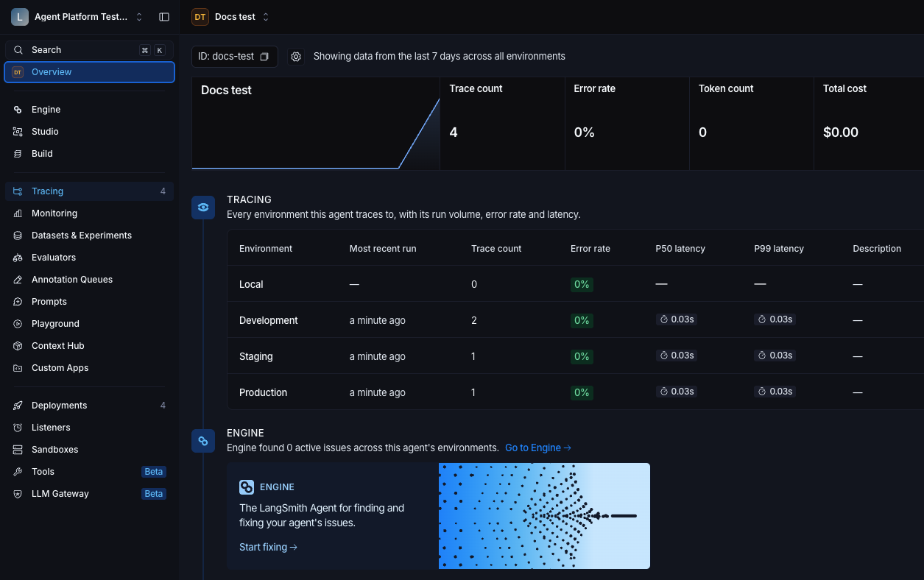Click the Trace count column header
The height and width of the screenshot is (580, 924).
(x=496, y=249)
